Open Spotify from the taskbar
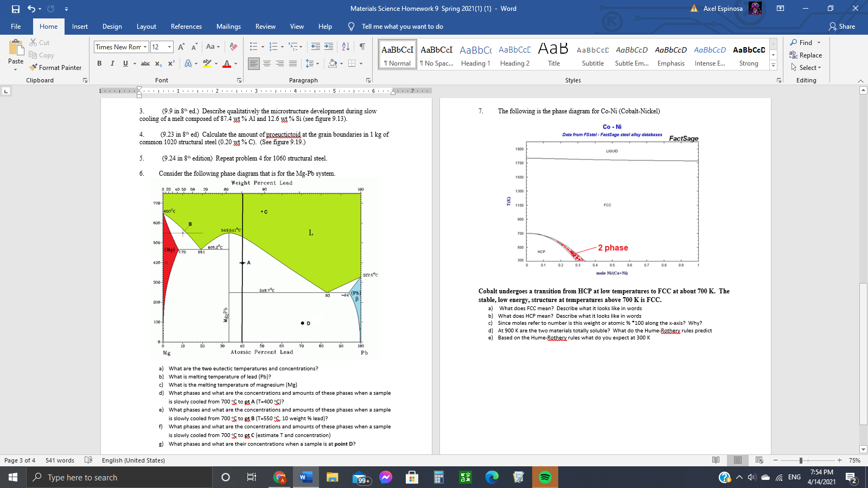868x488 pixels. click(545, 477)
